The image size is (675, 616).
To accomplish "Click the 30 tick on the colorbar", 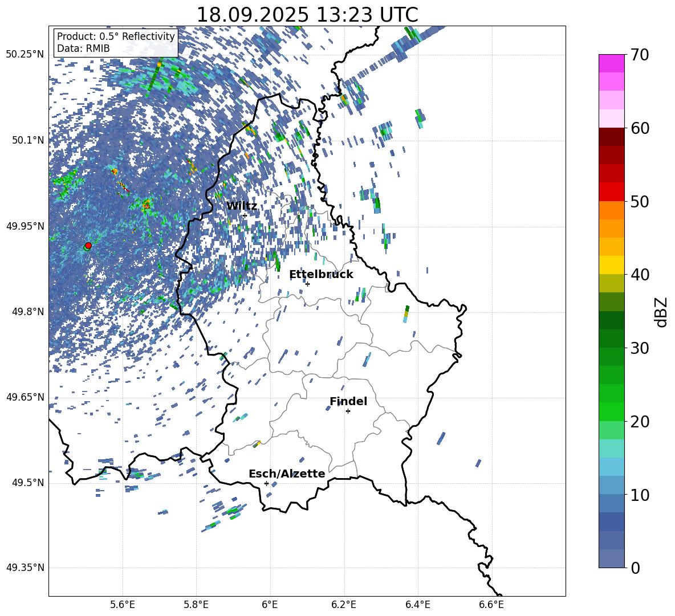I will tap(640, 348).
